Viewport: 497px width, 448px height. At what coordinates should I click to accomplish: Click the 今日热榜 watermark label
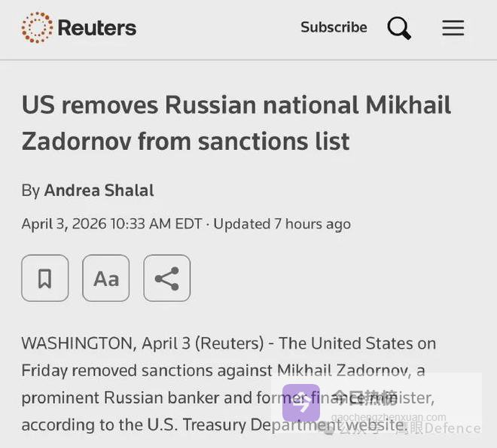364,398
